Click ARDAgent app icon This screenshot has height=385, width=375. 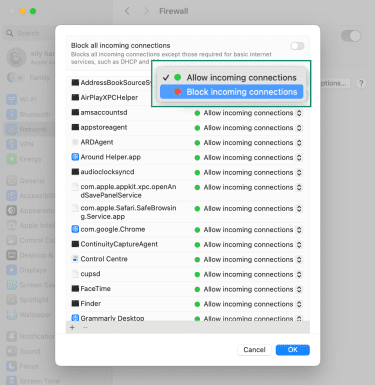click(75, 142)
